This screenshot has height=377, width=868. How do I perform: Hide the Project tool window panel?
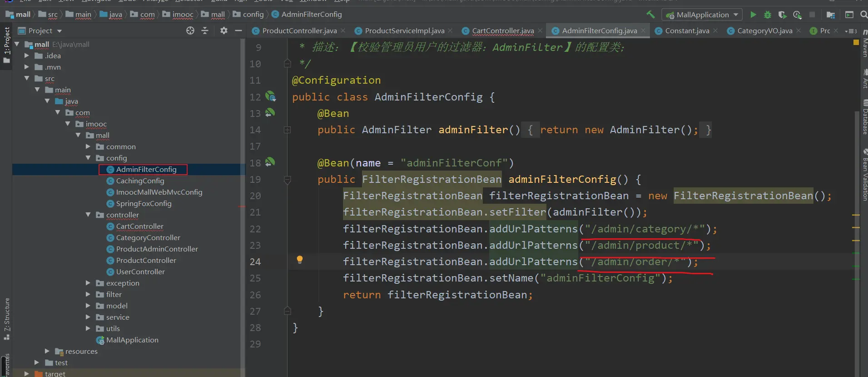238,30
